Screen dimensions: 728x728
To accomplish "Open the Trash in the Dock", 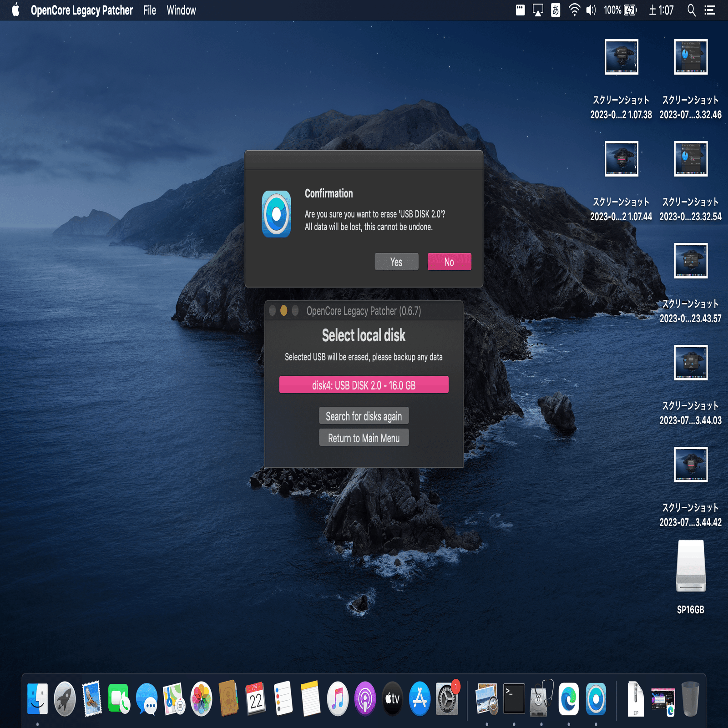I will pyautogui.click(x=690, y=699).
